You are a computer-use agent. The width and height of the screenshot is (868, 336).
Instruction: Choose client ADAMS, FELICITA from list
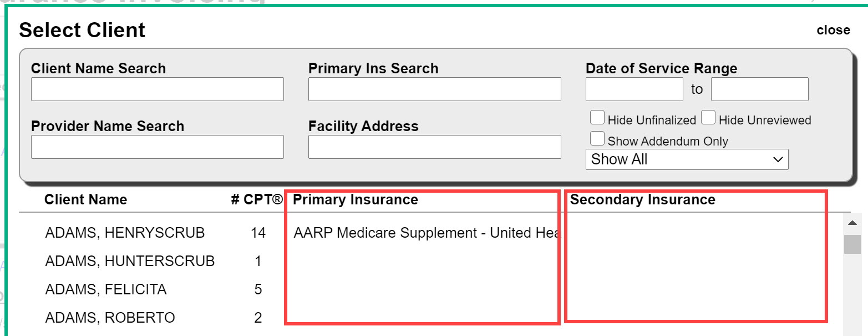point(106,289)
